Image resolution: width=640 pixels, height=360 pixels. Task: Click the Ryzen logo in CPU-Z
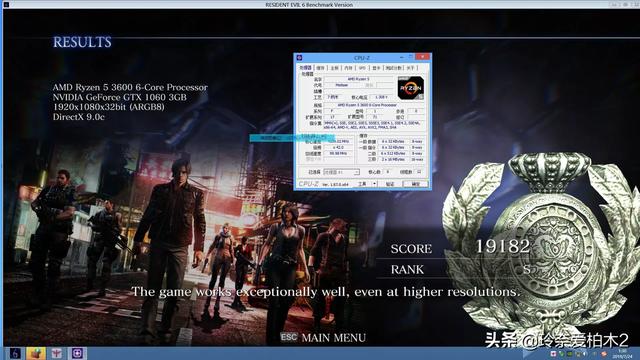(x=410, y=88)
